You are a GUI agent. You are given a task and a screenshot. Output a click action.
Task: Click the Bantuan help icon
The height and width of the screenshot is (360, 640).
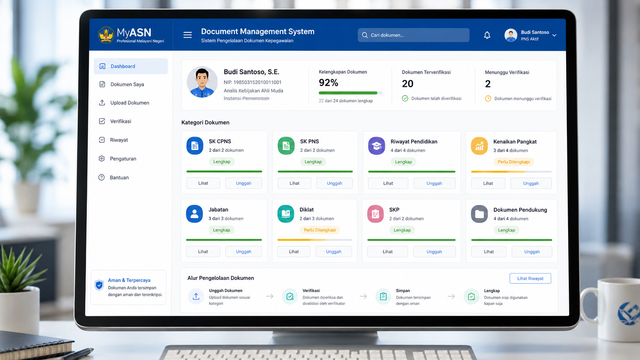coord(102,177)
